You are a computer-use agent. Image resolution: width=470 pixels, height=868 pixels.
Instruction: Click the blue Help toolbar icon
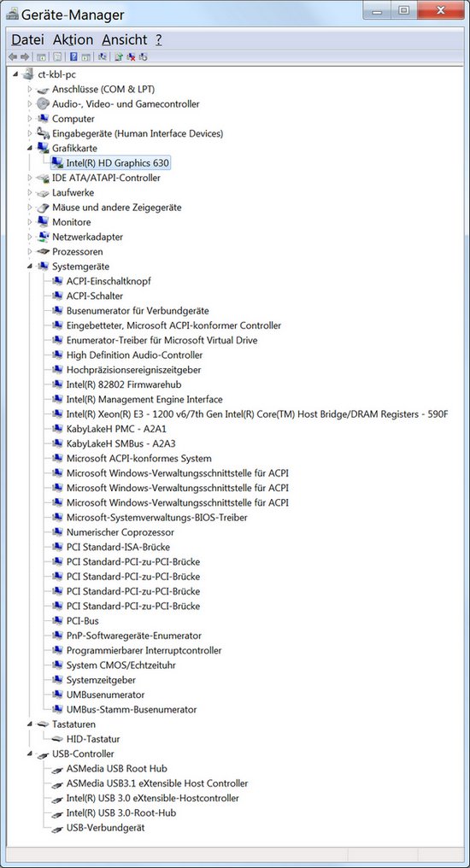click(x=73, y=56)
